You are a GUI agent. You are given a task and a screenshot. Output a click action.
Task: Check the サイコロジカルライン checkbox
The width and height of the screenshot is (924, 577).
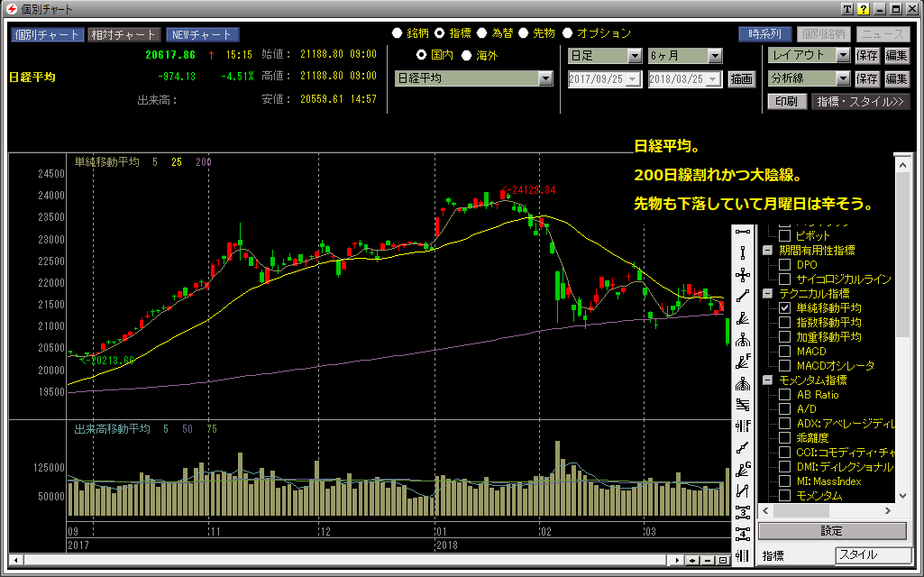[x=784, y=279]
